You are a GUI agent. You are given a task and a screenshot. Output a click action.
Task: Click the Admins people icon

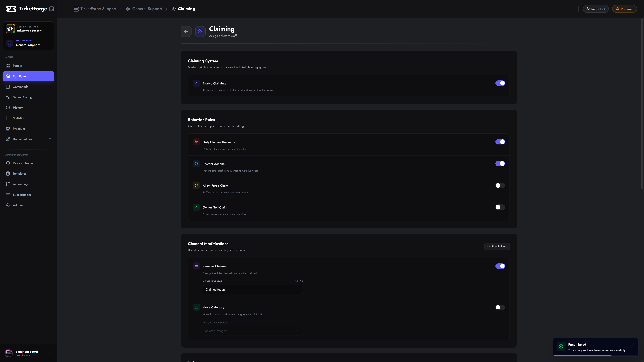click(x=8, y=205)
